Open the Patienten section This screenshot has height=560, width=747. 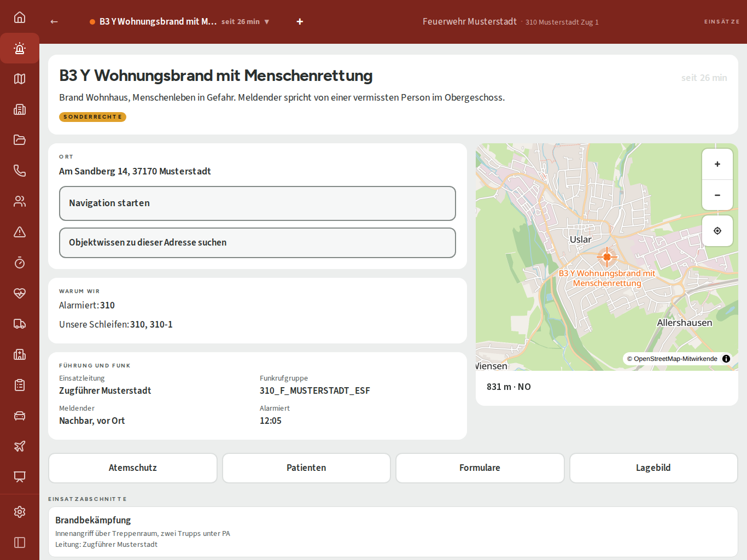(x=306, y=468)
